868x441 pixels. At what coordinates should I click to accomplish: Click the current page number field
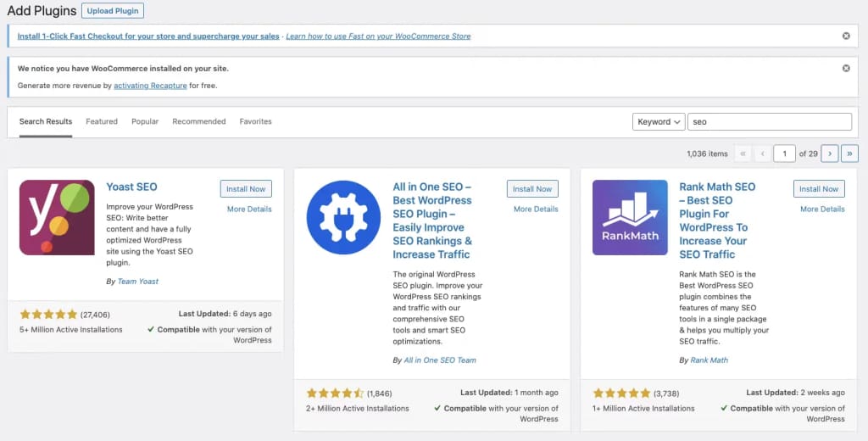tap(784, 154)
